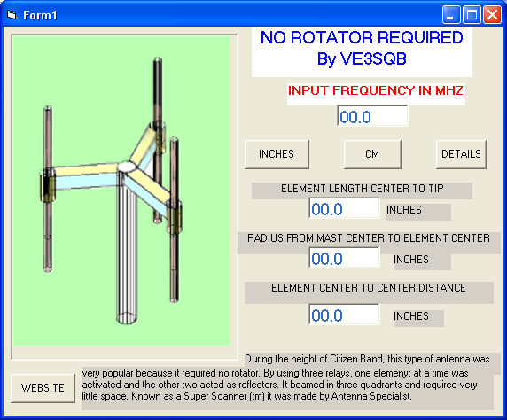Click the element length center to tip field

(344, 208)
